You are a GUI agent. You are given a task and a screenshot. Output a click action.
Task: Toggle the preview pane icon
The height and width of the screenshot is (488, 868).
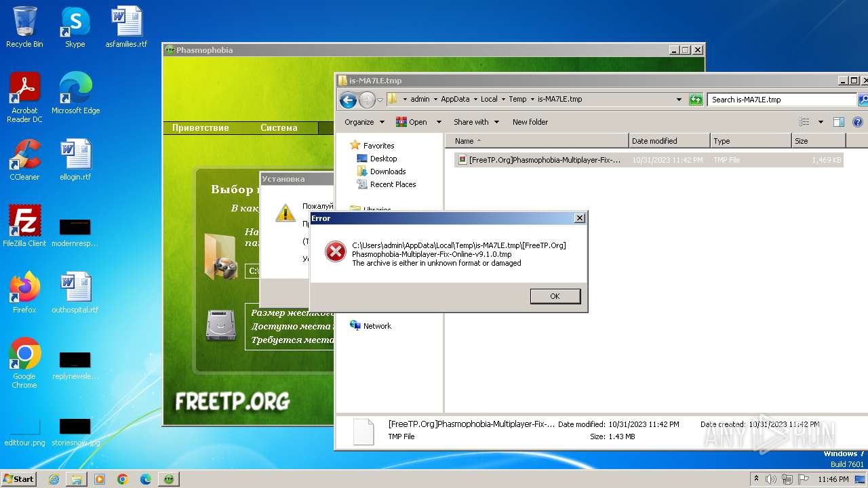[x=839, y=122]
